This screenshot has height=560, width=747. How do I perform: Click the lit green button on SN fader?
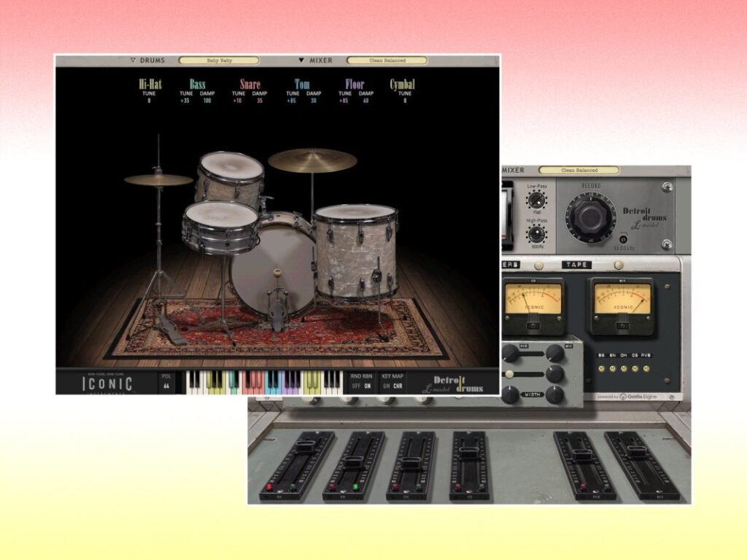355,487
